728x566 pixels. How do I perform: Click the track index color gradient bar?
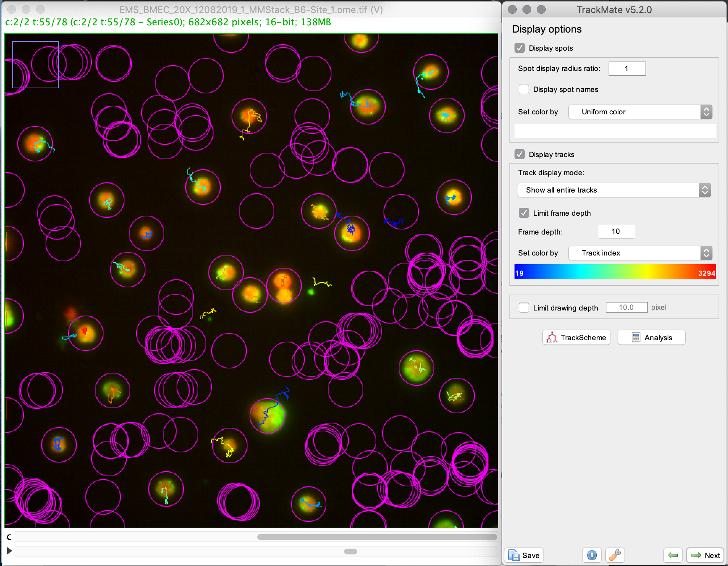[x=615, y=272]
